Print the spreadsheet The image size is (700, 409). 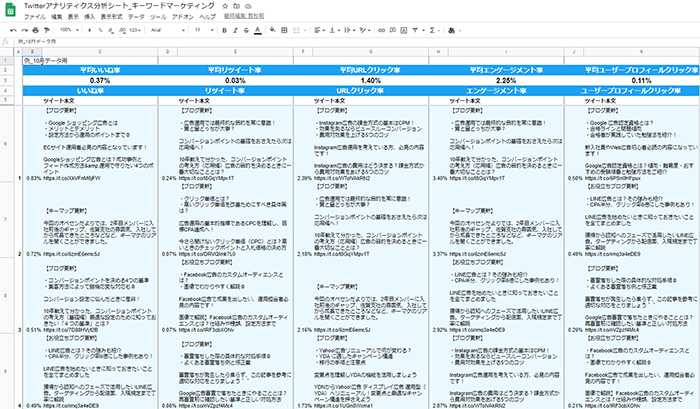[x=35, y=30]
